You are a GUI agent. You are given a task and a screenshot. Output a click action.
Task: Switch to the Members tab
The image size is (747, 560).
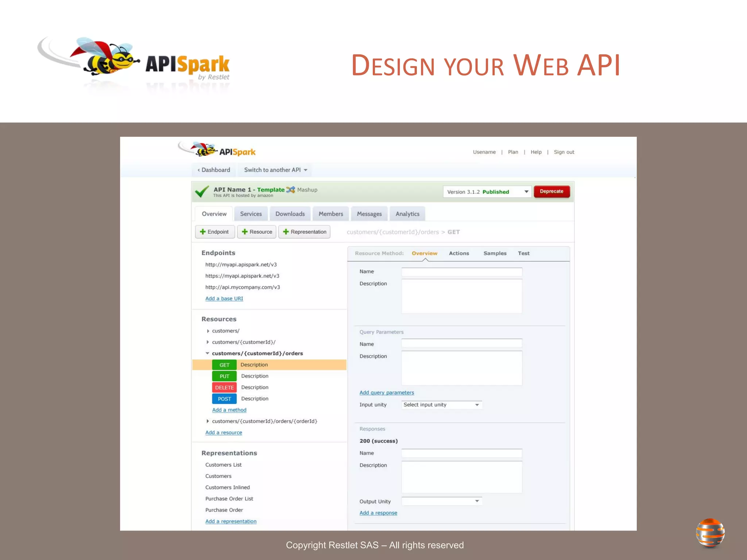331,214
